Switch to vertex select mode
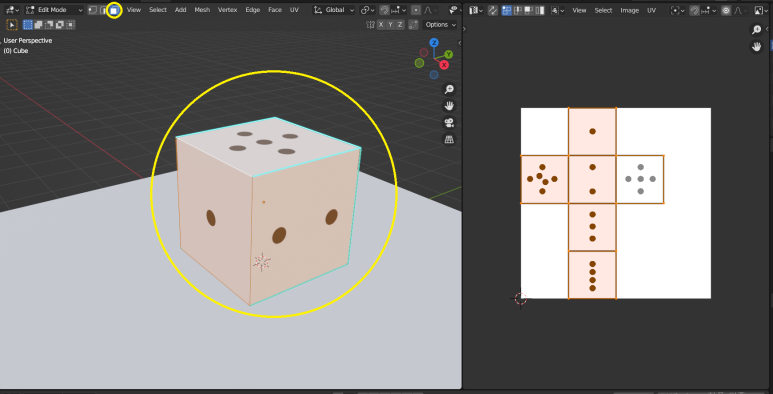Viewport: 773px width, 394px height. 93,10
